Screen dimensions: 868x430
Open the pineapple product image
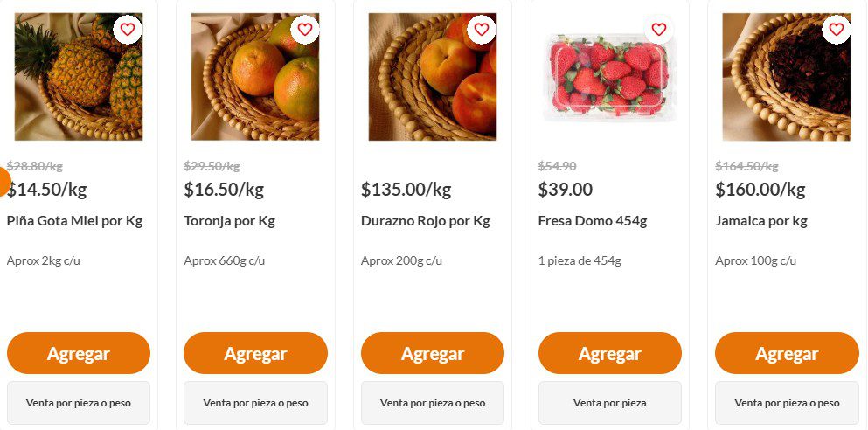(x=79, y=77)
